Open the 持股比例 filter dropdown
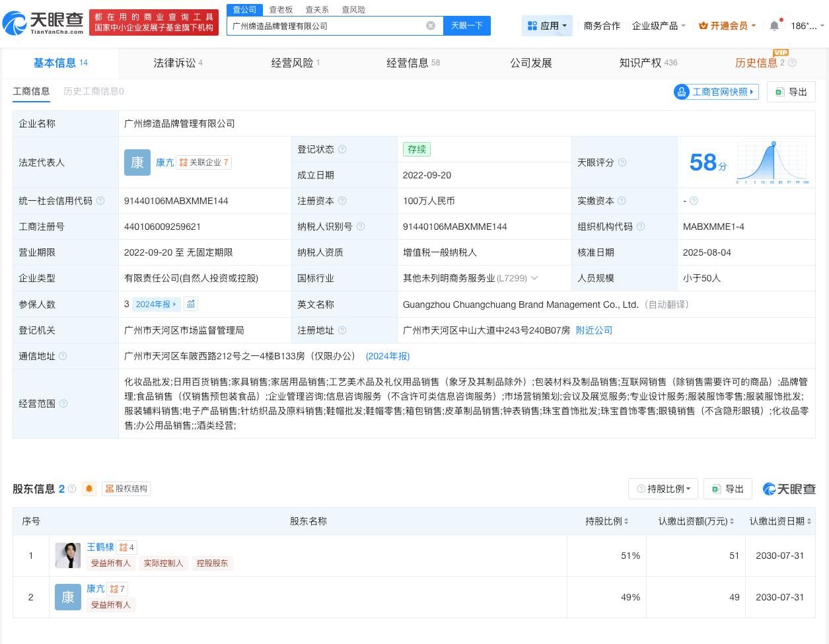 pyautogui.click(x=664, y=489)
